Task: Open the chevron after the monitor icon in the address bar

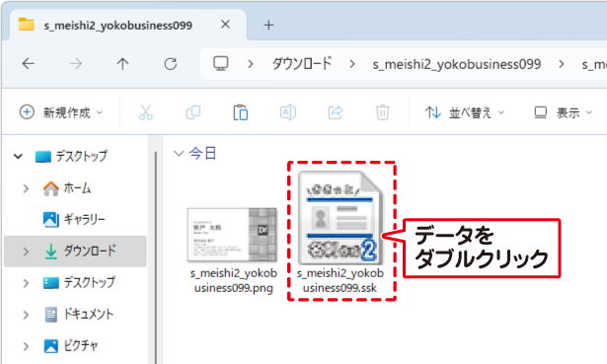Action: coord(251,64)
